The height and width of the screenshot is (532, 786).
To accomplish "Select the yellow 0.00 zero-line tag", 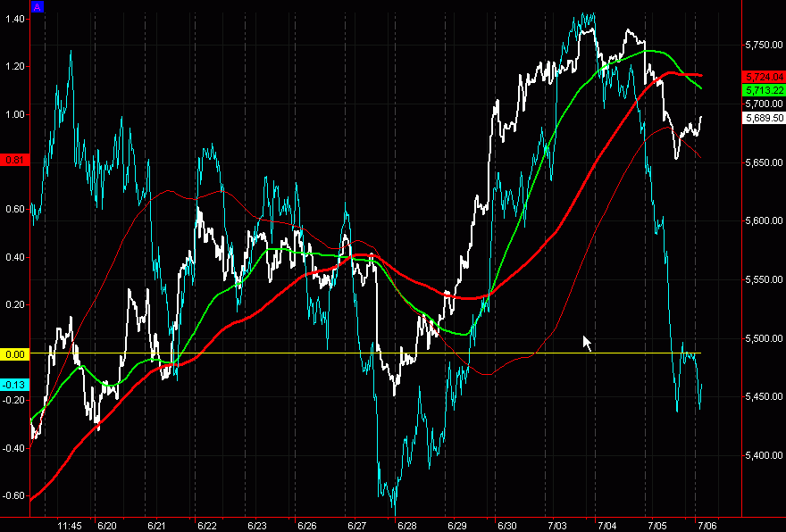I will click(15, 354).
